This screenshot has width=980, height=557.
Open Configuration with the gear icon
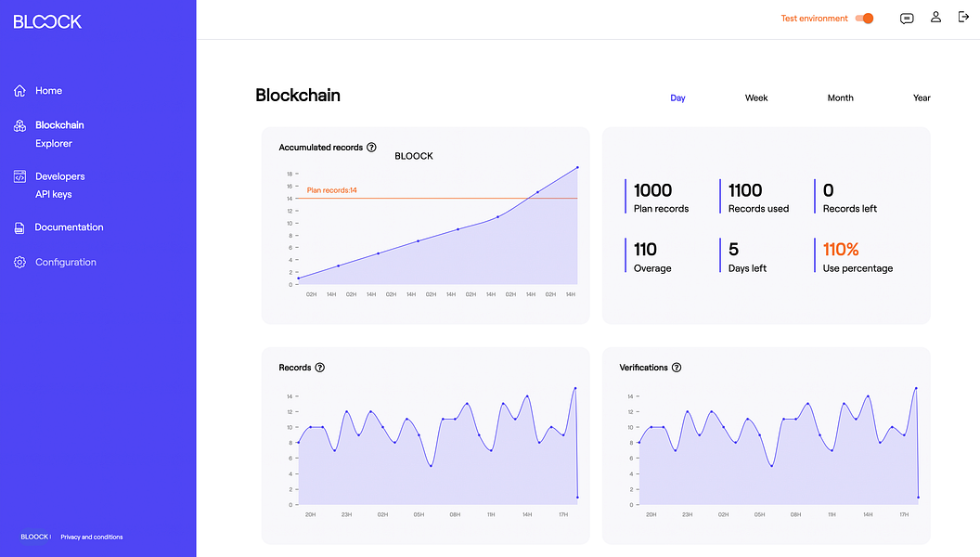(x=19, y=262)
